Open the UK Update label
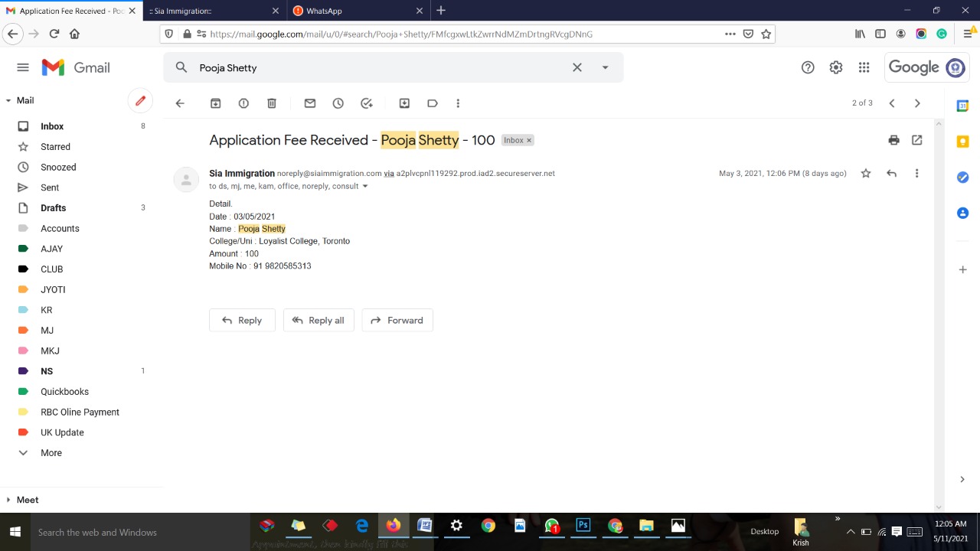This screenshot has height=551, width=980. pos(62,432)
